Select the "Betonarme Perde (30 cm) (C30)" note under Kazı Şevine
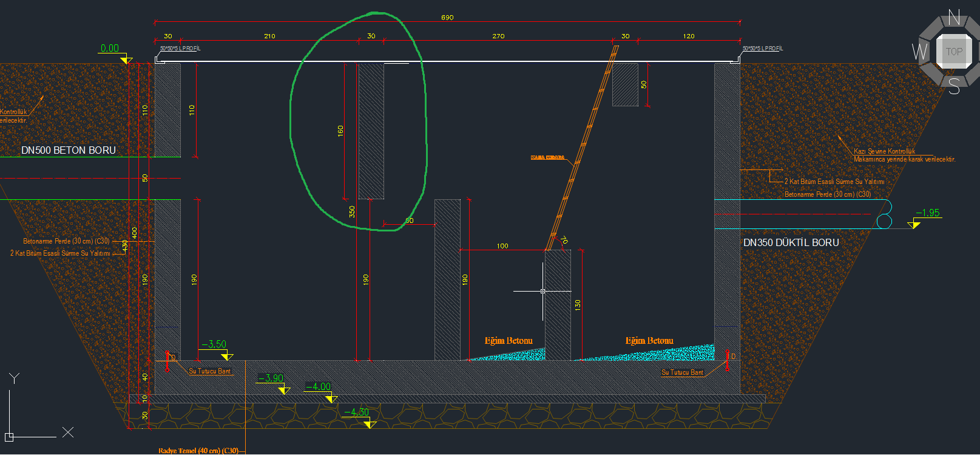 (x=828, y=194)
